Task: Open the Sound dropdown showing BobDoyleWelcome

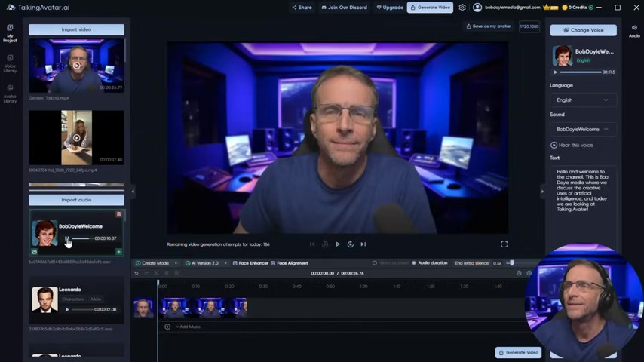Action: click(x=582, y=129)
